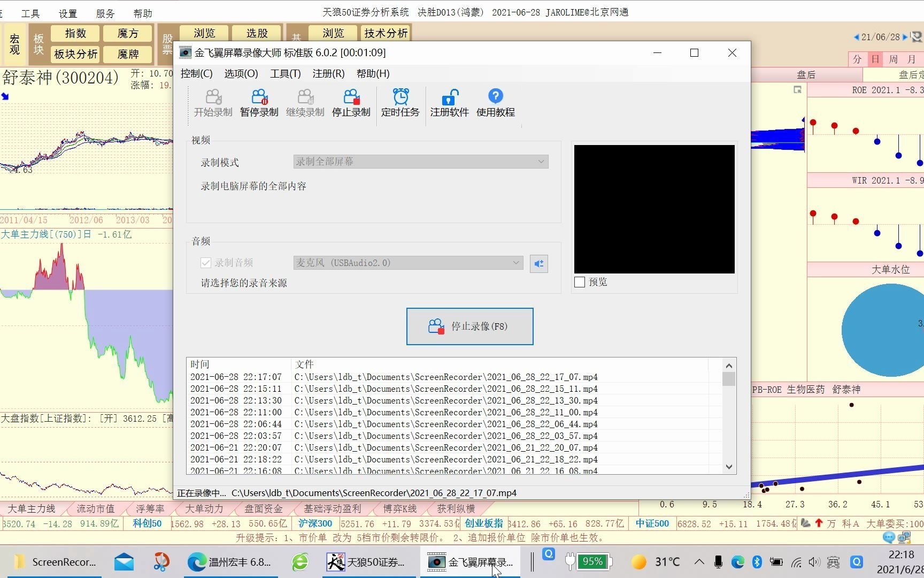Open weather sun icon in taskbar
The height and width of the screenshot is (578, 924).
638,561
